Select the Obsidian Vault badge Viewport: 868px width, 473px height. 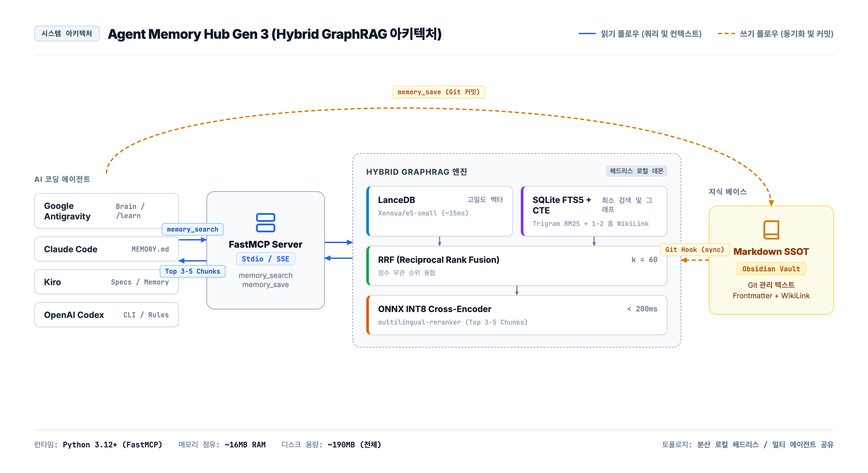(x=771, y=269)
